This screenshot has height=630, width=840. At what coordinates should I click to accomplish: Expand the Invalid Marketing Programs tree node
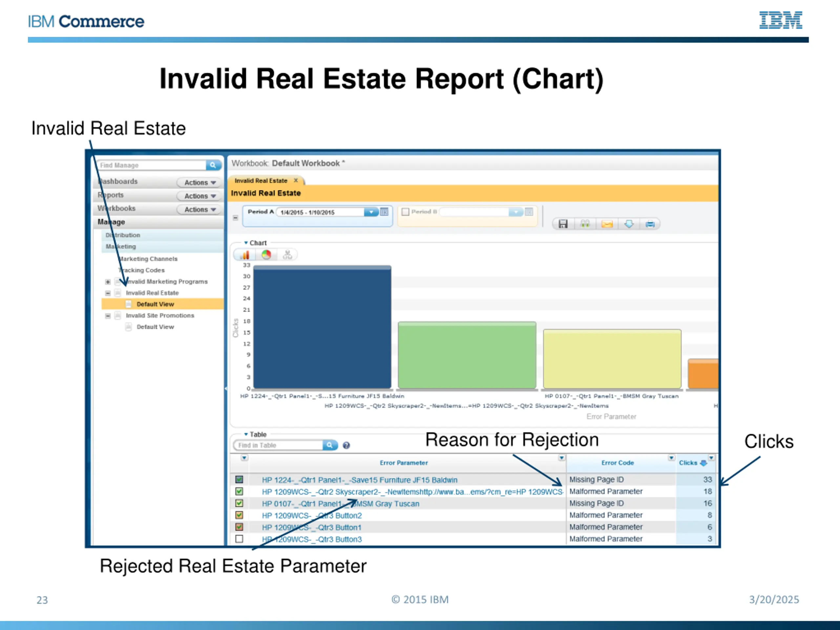coord(108,282)
